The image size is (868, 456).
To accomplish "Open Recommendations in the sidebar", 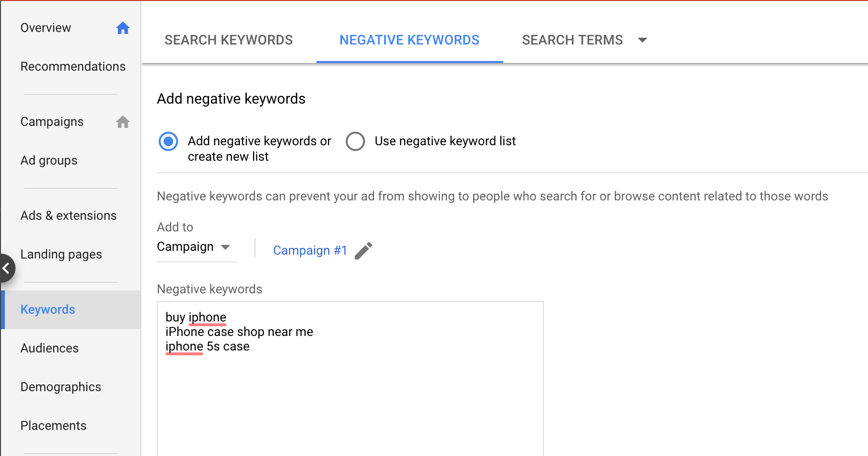I will [73, 66].
